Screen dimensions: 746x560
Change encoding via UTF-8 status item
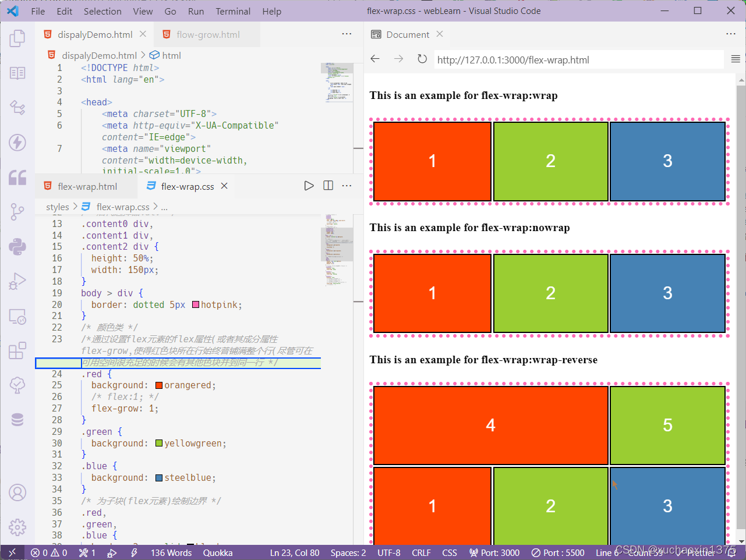click(x=389, y=552)
